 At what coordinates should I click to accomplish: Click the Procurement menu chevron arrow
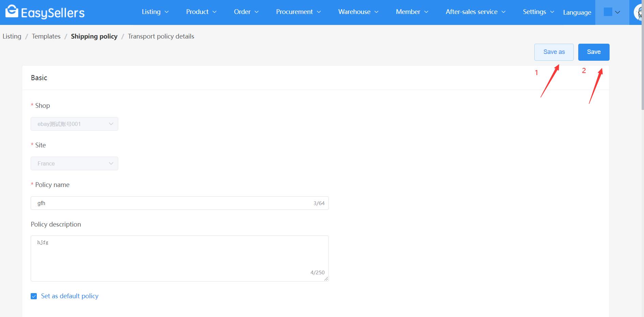click(319, 12)
